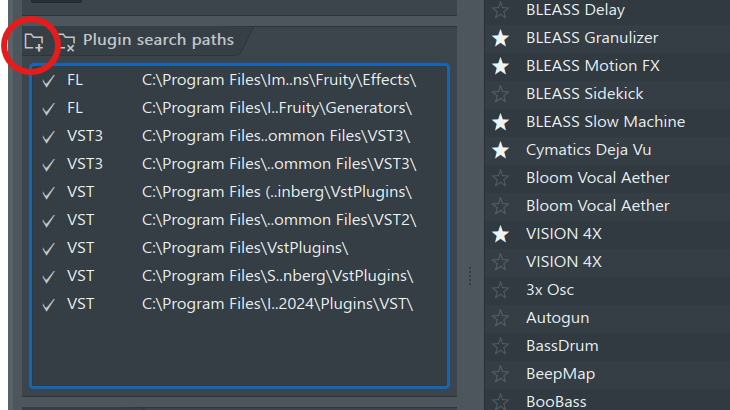Uncheck the FL Fruity\Effects search path
This screenshot has width=730, height=410.
[48, 81]
